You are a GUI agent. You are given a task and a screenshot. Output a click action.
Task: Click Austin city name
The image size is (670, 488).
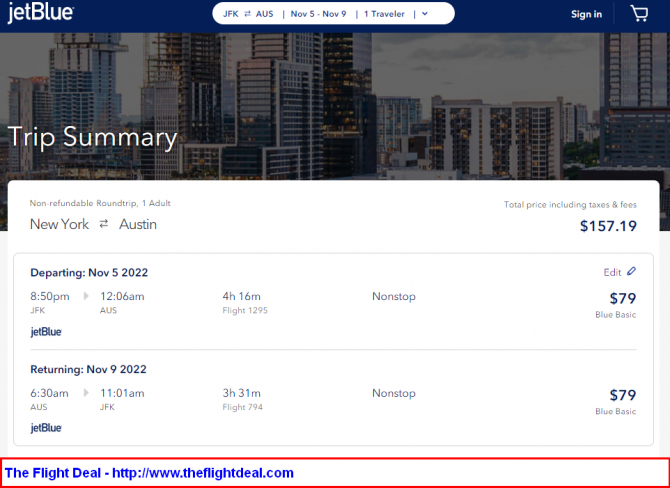click(x=138, y=224)
